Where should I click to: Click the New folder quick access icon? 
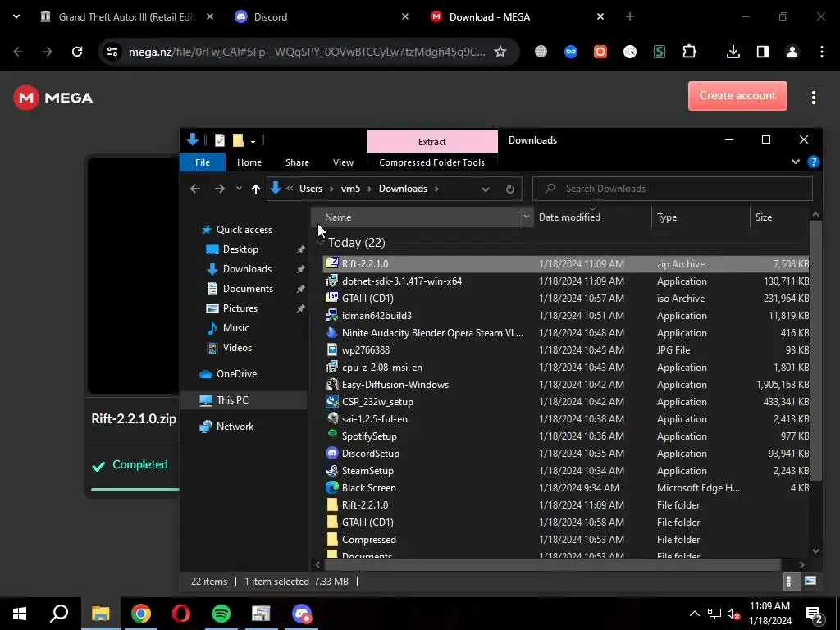[x=238, y=140]
